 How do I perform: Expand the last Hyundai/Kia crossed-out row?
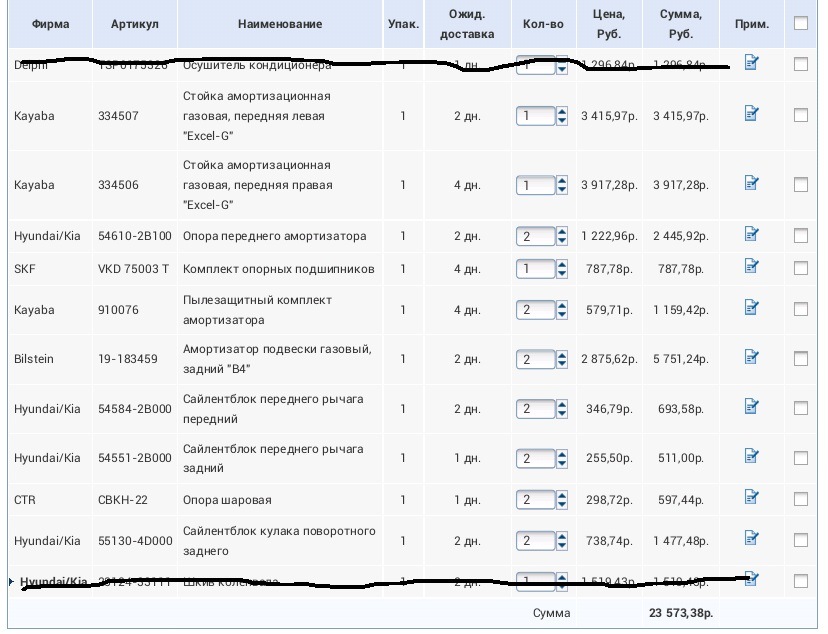click(x=10, y=579)
